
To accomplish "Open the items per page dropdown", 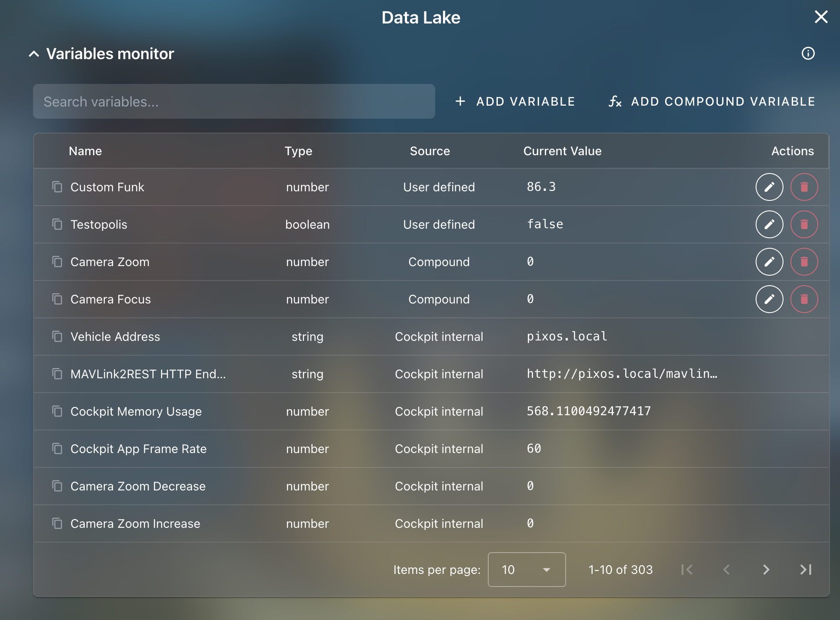I will pos(527,570).
